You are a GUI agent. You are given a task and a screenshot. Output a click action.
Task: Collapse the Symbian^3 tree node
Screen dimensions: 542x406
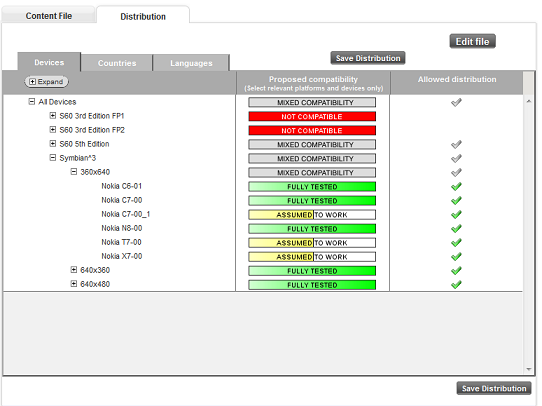point(53,158)
